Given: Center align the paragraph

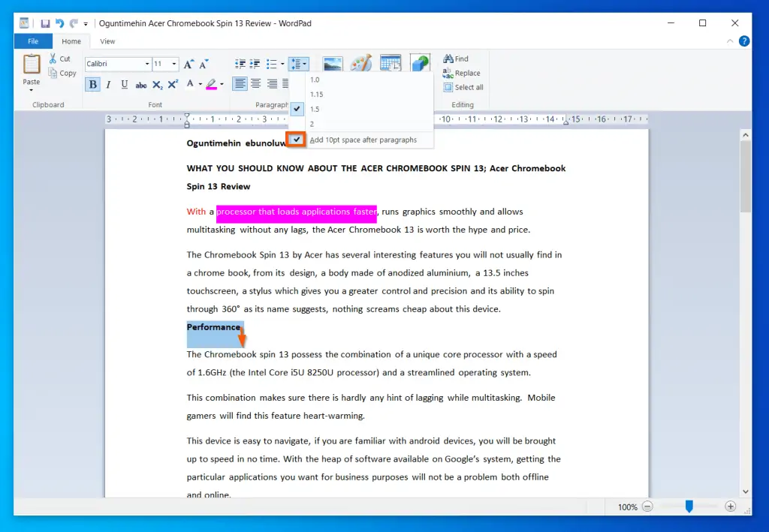Looking at the screenshot, I should click(256, 83).
